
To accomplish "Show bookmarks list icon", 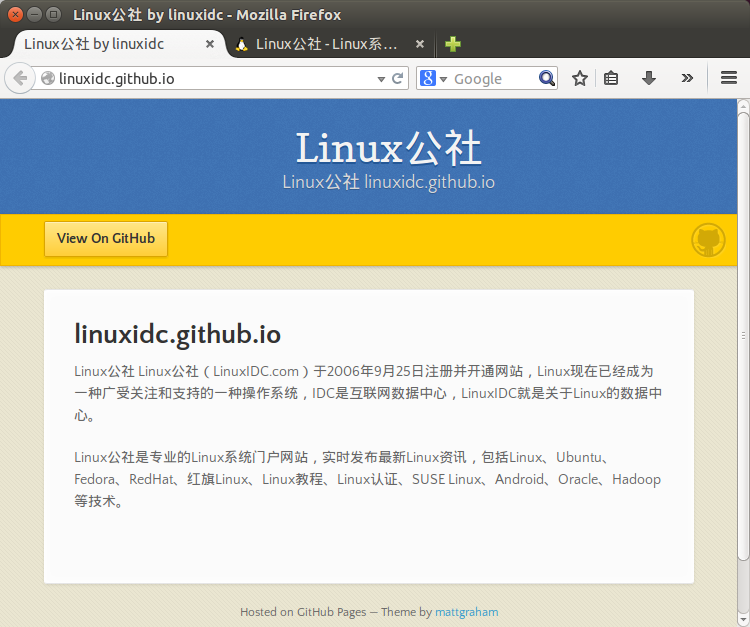I will 611,78.
